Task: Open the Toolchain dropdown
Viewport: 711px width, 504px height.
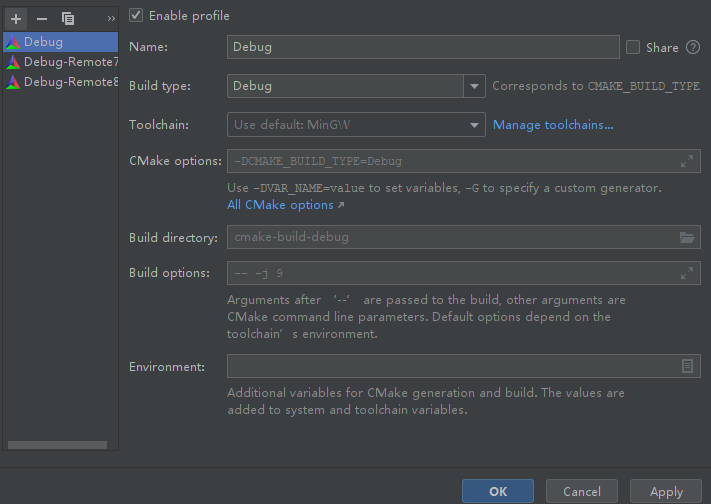Action: click(475, 125)
